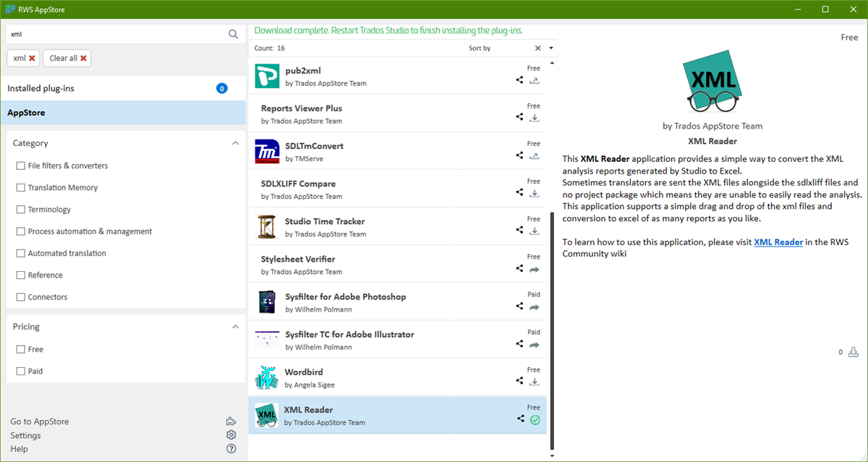Open the Installed plug-ins tab
The width and height of the screenshot is (868, 462).
pos(123,88)
